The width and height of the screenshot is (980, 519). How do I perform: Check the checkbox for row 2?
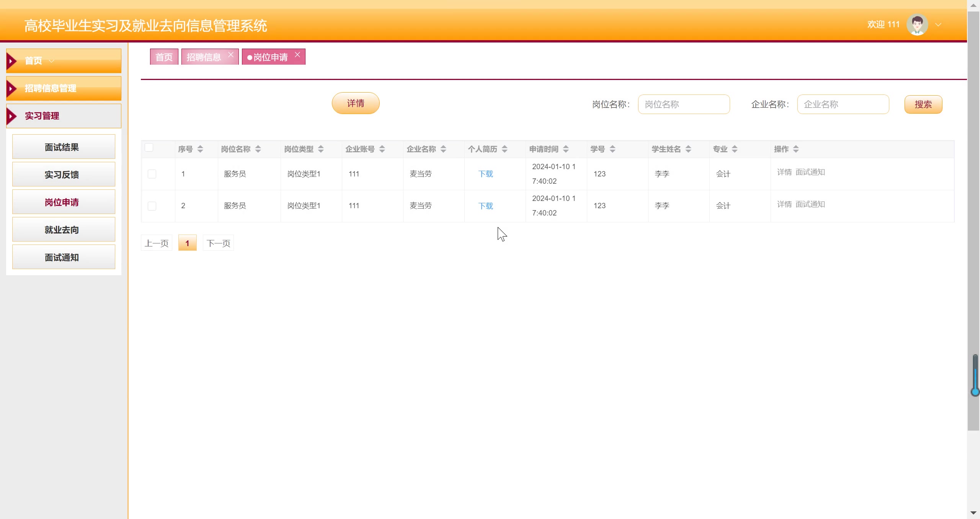152,206
